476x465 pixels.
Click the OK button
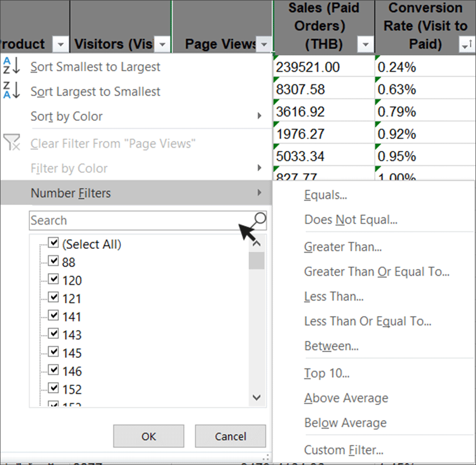(x=149, y=436)
